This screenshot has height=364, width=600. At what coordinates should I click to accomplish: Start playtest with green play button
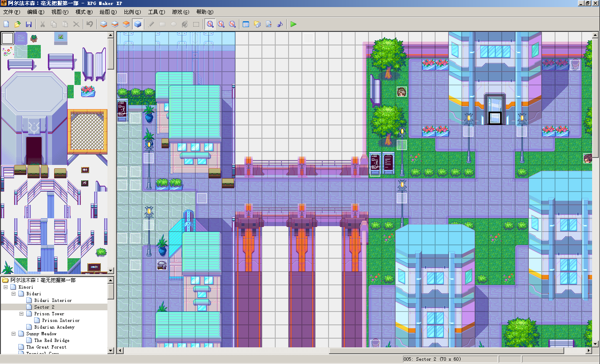[x=294, y=24]
